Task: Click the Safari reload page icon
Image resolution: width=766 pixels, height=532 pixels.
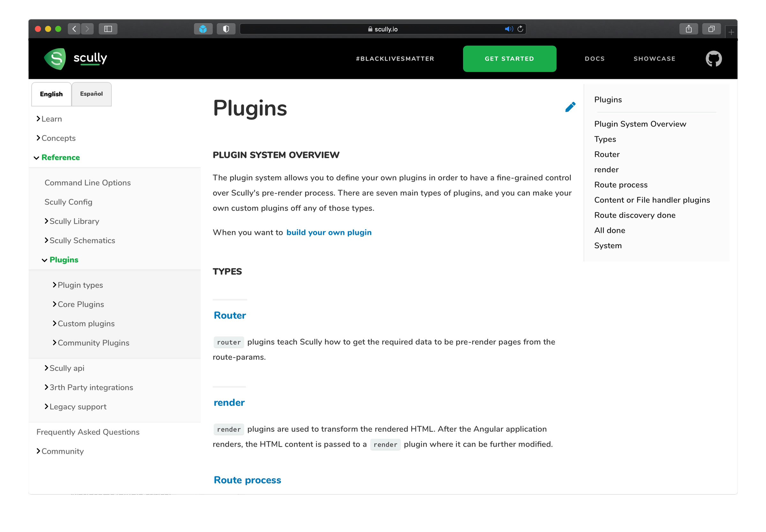Action: tap(520, 29)
